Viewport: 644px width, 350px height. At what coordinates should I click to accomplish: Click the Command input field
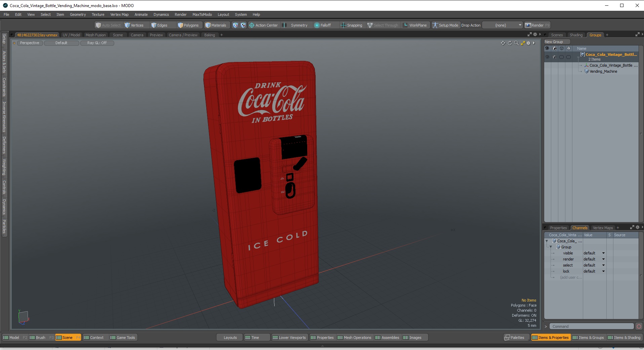click(x=592, y=326)
